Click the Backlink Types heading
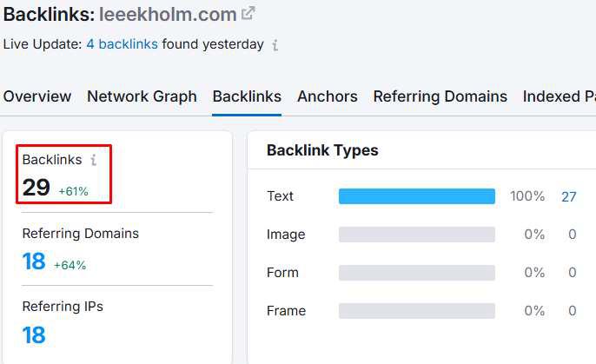Viewport: 596px width, 364px height. coord(322,150)
